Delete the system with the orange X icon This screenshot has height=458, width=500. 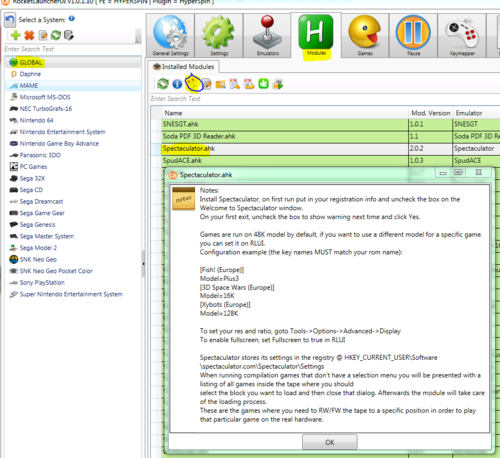29,35
